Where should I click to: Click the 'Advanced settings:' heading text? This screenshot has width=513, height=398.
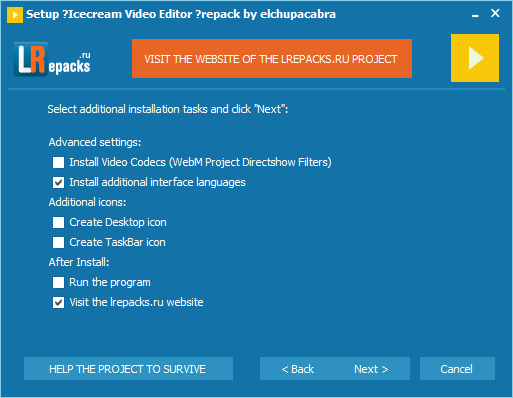click(x=95, y=142)
